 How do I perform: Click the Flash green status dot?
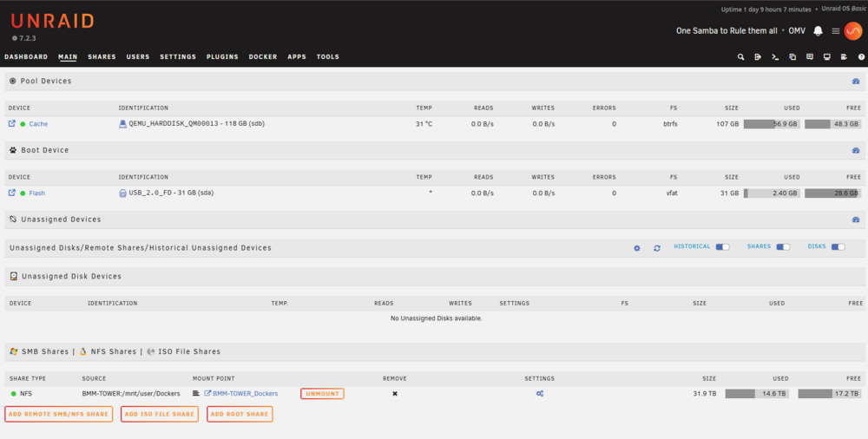click(23, 193)
